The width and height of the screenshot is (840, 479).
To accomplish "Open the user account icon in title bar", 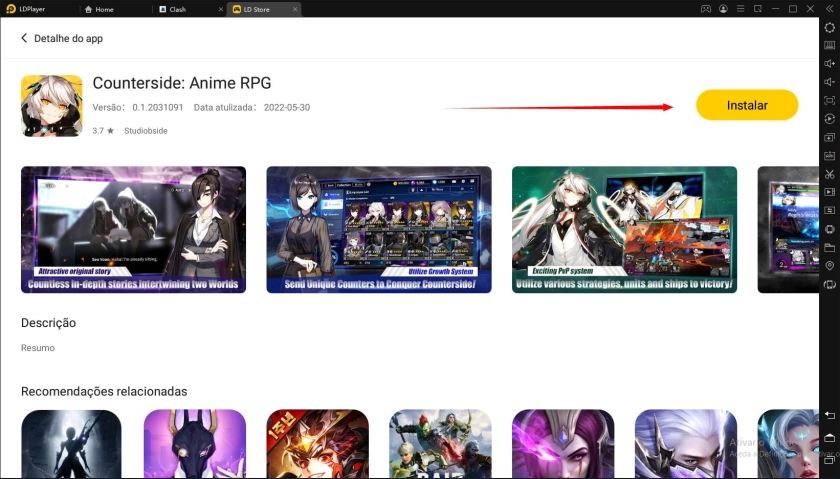I will (x=723, y=9).
